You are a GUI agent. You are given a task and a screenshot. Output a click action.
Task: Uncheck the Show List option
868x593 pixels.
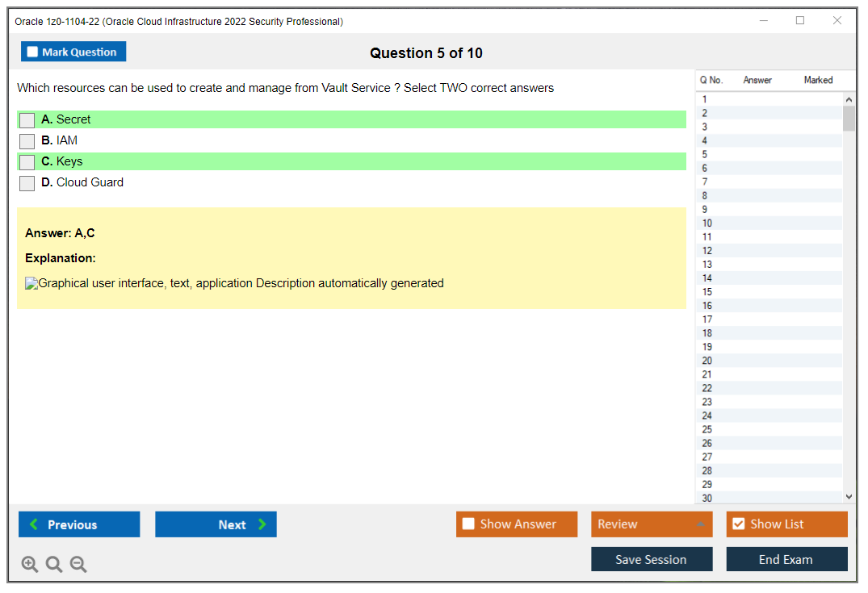click(738, 524)
